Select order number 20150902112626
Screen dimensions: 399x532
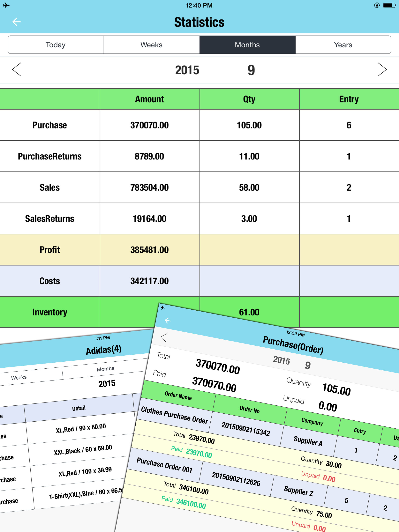[x=236, y=479]
